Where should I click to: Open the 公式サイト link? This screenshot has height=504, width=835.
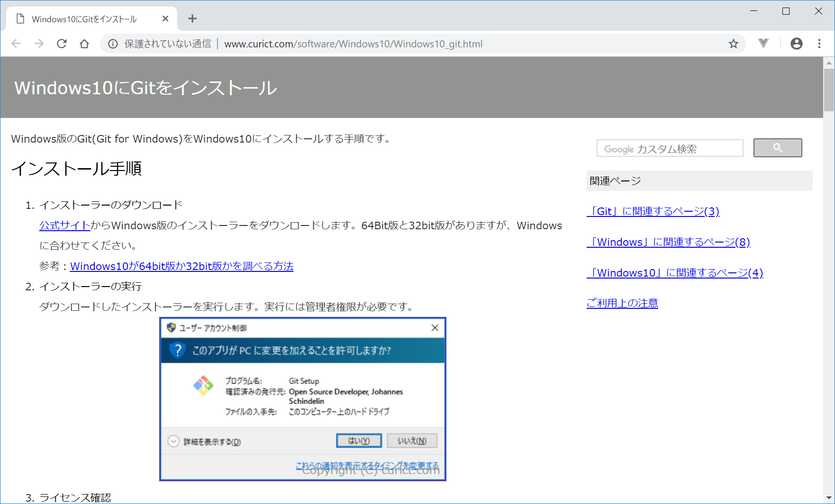64,225
